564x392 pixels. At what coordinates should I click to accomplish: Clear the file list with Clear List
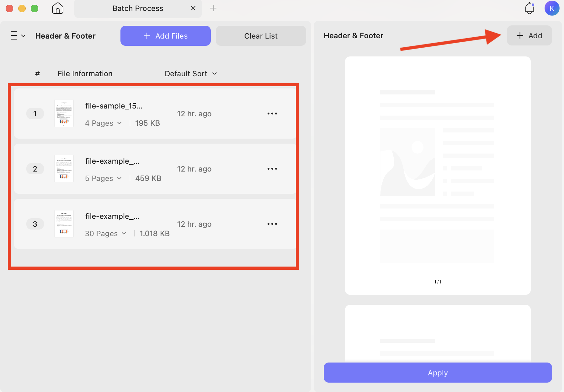coord(261,35)
